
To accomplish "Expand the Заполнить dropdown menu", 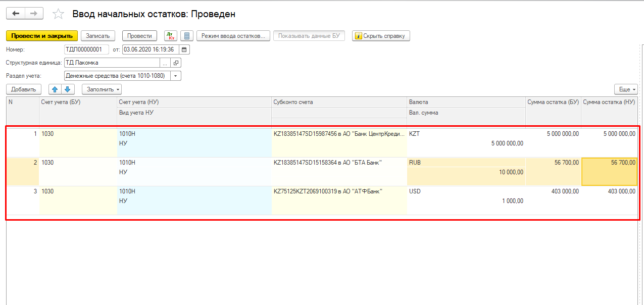I will click(102, 89).
